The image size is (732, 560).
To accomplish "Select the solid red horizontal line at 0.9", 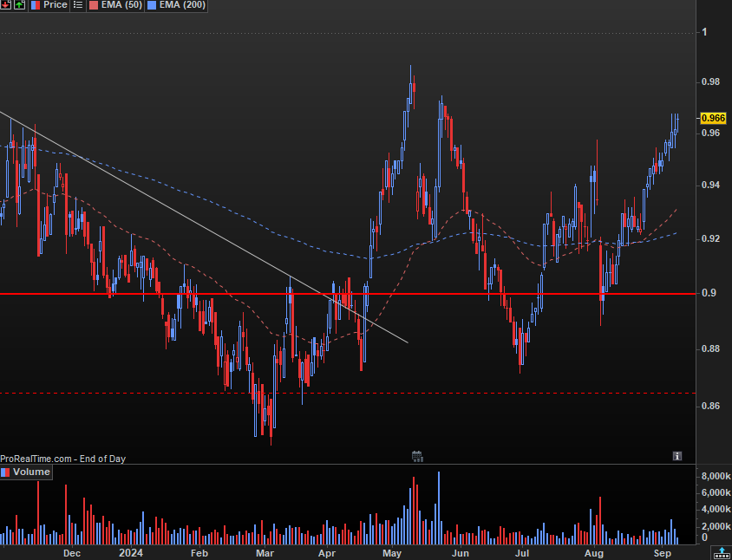I will point(348,294).
